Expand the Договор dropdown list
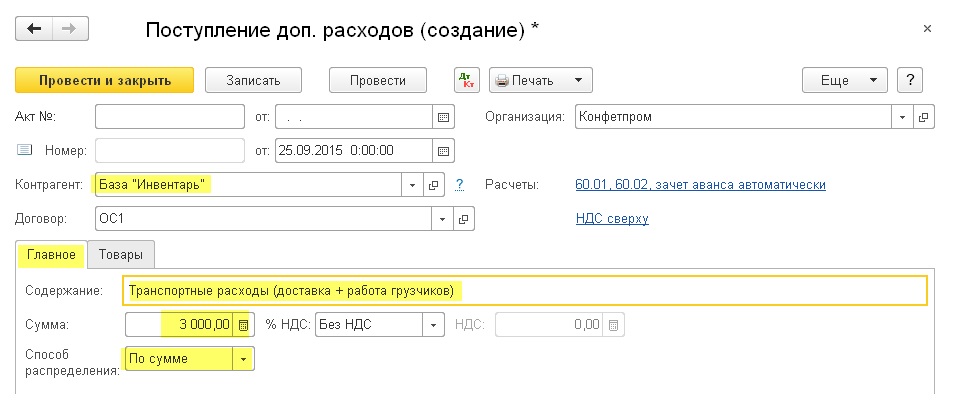Screen dimensions: 956x405 click(x=442, y=218)
